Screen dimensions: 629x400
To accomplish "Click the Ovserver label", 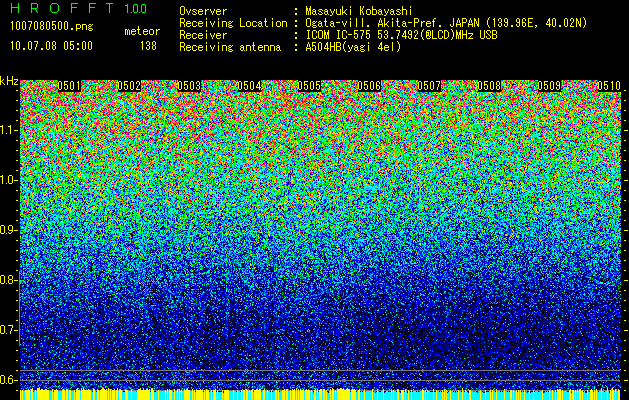I will (203, 11).
